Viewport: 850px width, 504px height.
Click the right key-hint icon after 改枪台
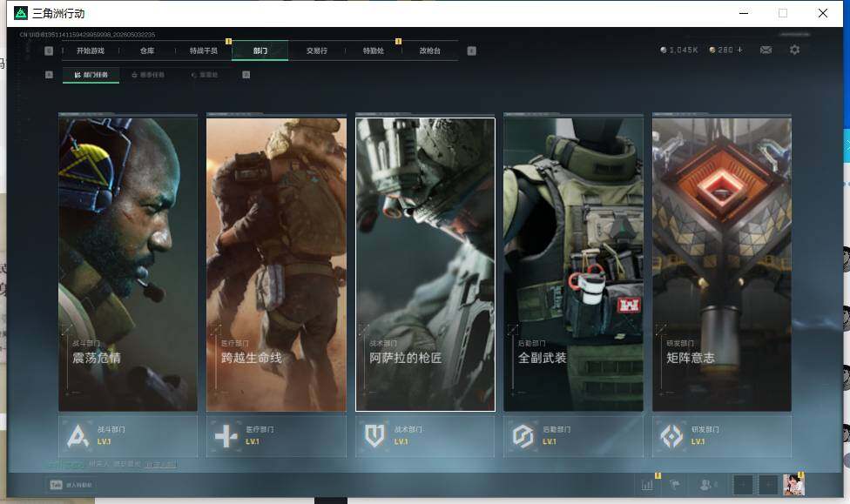click(472, 50)
